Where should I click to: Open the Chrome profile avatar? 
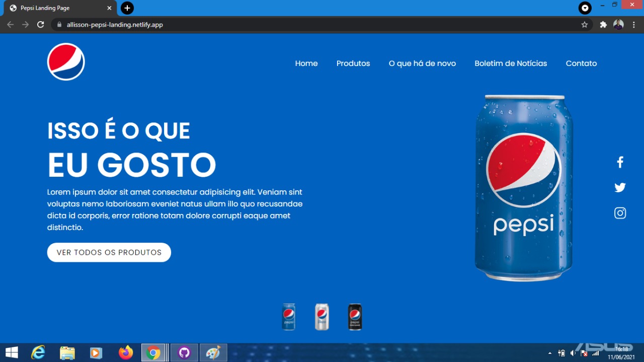[619, 25]
